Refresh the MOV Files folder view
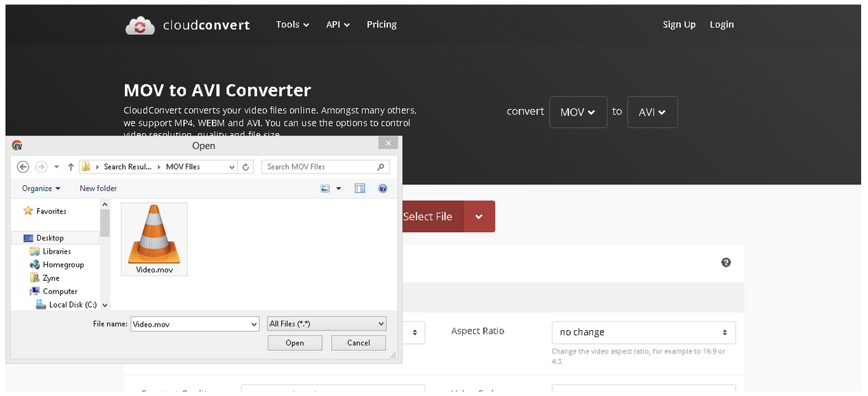Image resolution: width=868 pixels, height=396 pixels. [x=247, y=166]
